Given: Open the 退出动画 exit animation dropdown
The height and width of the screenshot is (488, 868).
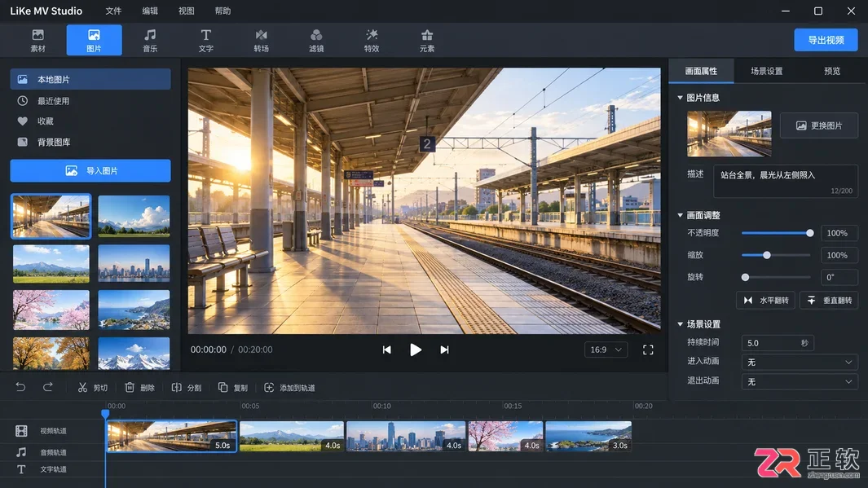Looking at the screenshot, I should 800,382.
